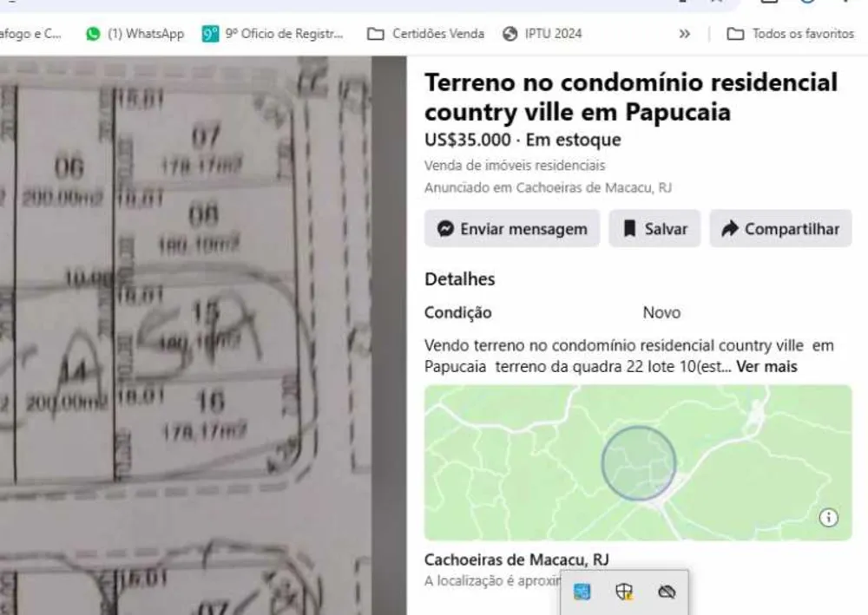868x615 pixels.
Task: Click the map info icon
Action: [x=828, y=518]
